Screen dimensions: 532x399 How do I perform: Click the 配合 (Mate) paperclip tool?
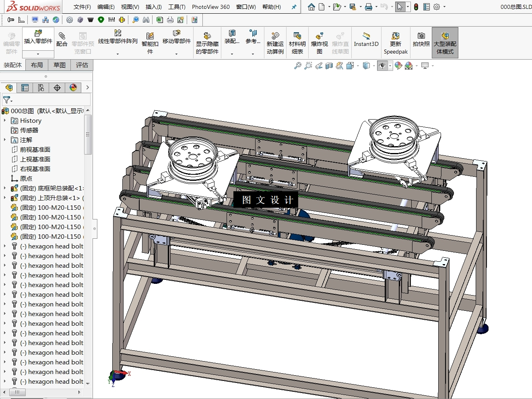coord(62,39)
